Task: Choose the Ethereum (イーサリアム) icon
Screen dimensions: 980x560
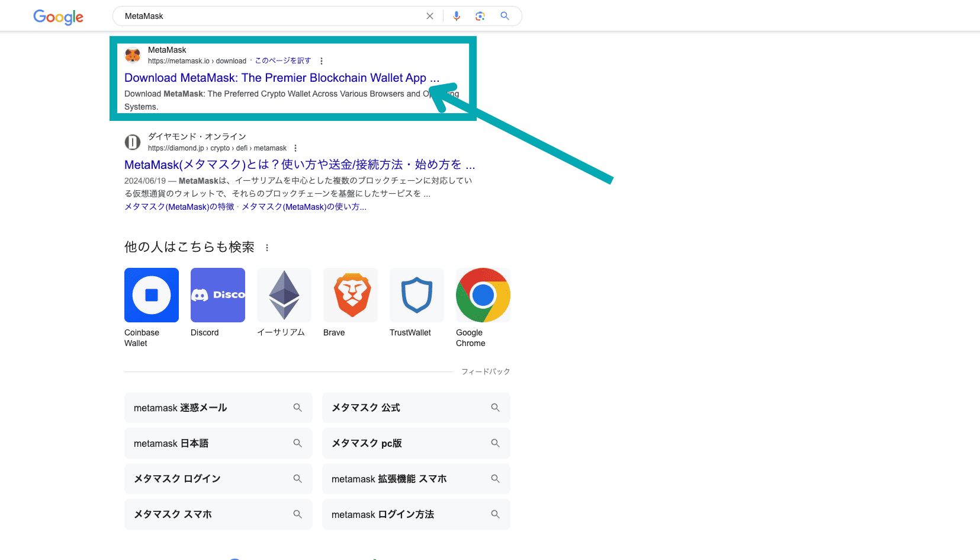Action: pyautogui.click(x=284, y=295)
